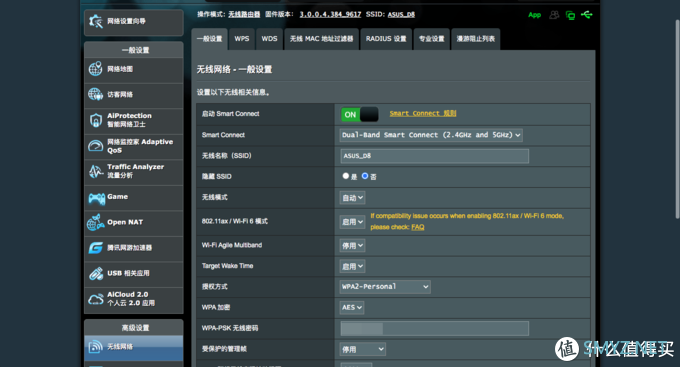Open 访客网络 menu item text
680x367 pixels.
click(x=120, y=95)
